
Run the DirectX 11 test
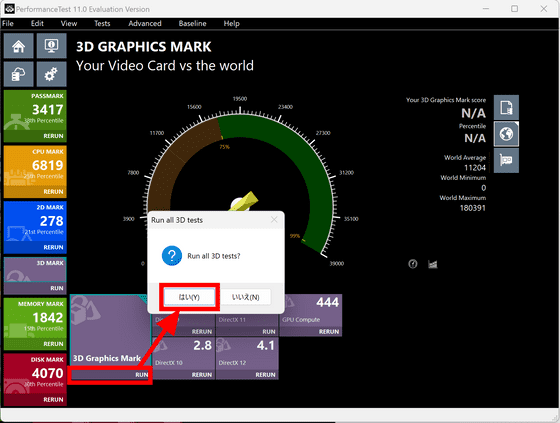(269, 332)
